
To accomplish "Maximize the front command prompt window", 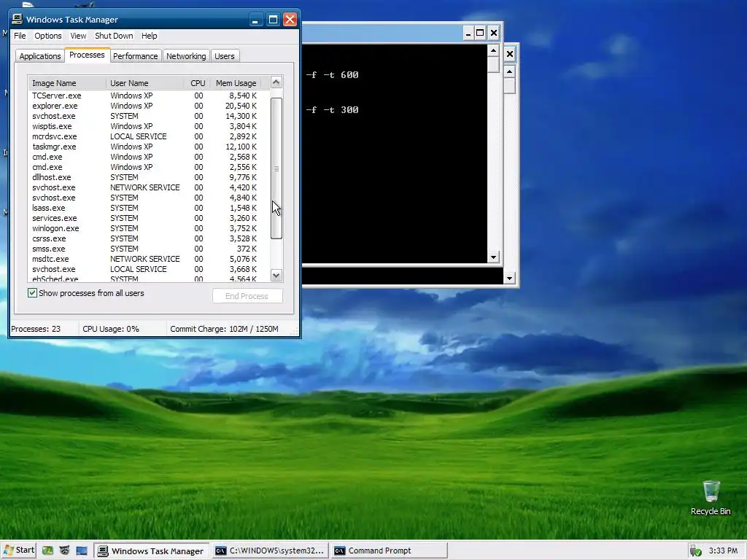I will [x=480, y=33].
